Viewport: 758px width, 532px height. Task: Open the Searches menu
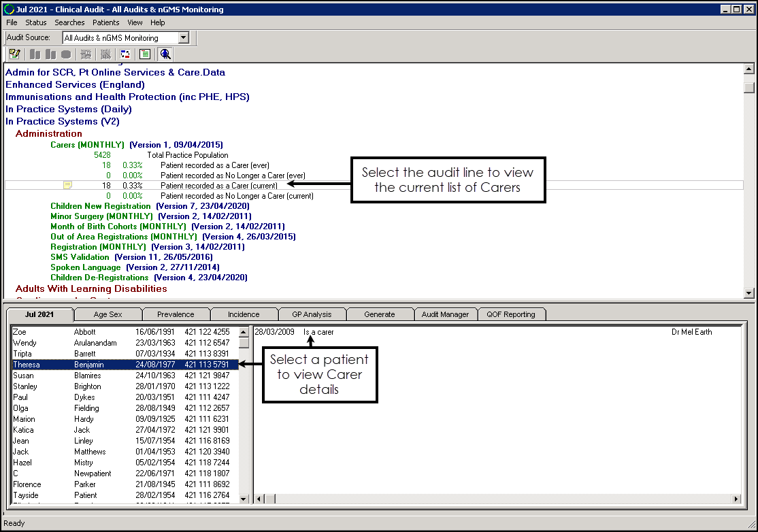[x=69, y=22]
